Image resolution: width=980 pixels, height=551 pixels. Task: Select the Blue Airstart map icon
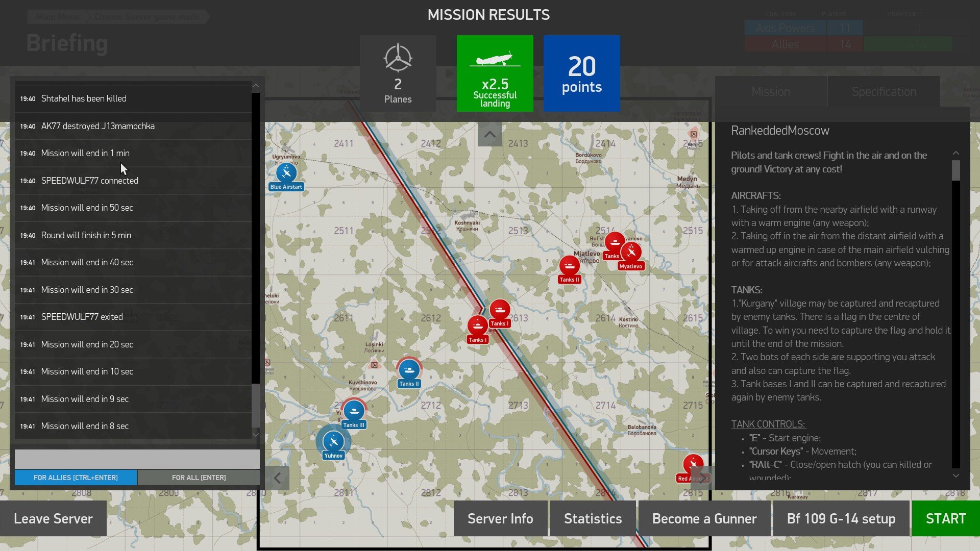pyautogui.click(x=286, y=173)
